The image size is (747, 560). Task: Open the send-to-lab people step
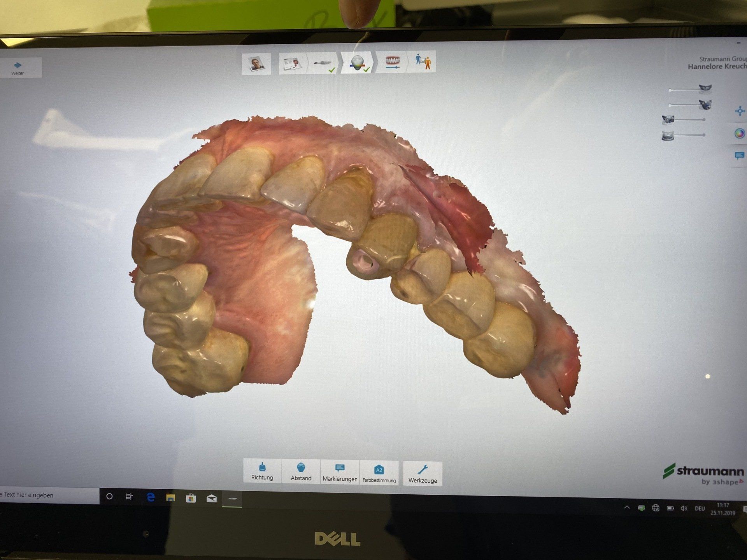point(423,61)
